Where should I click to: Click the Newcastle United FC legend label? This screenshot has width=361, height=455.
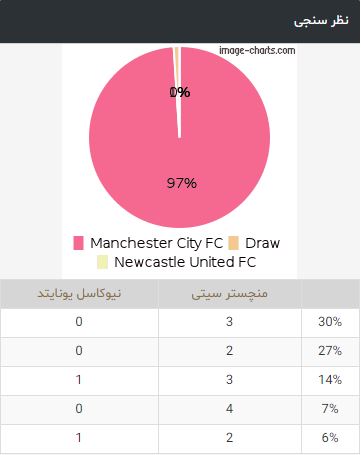(185, 262)
